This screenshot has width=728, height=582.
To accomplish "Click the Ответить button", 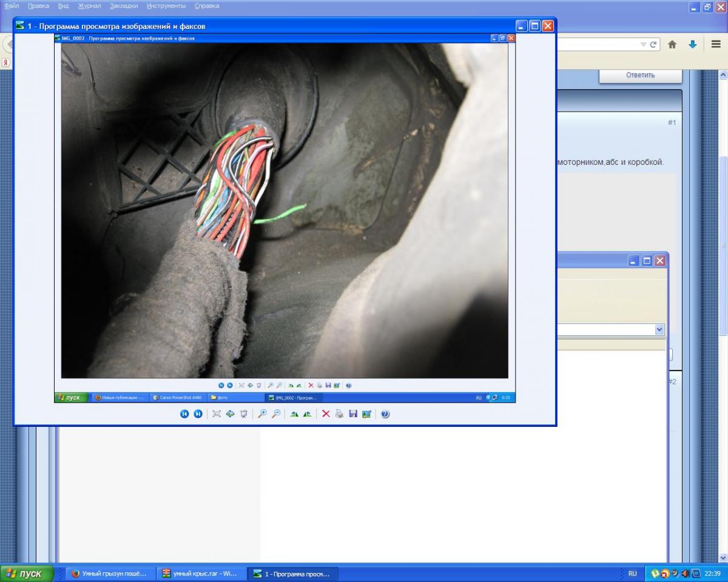I will pyautogui.click(x=641, y=75).
